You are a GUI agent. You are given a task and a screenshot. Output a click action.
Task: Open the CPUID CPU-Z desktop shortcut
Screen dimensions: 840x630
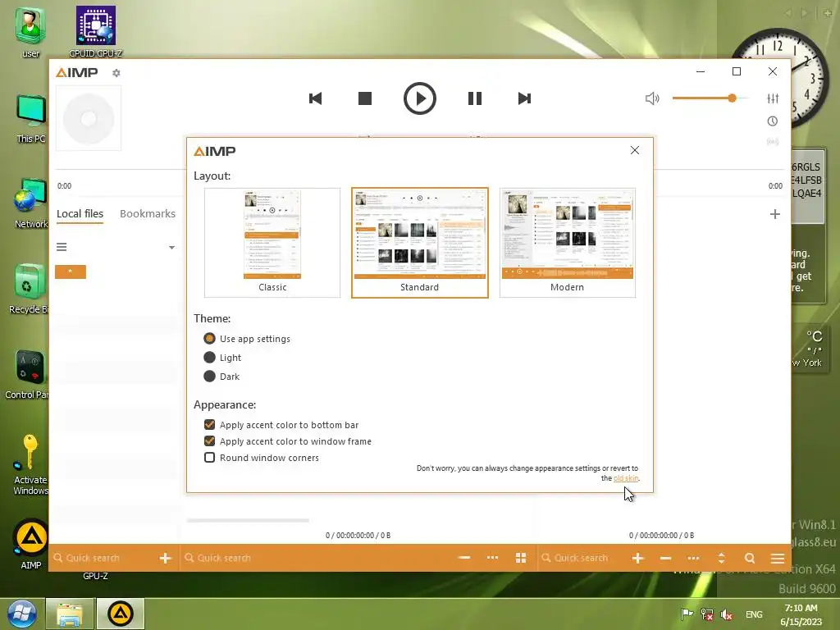[95, 31]
